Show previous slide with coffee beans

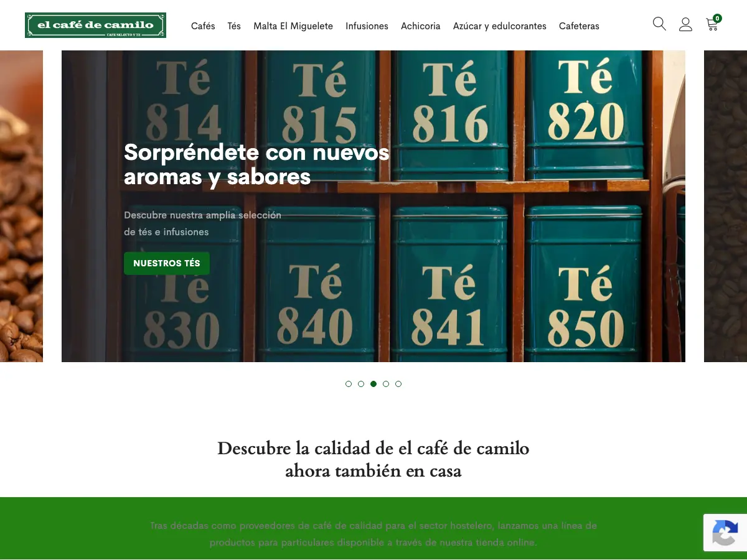pyautogui.click(x=21, y=206)
